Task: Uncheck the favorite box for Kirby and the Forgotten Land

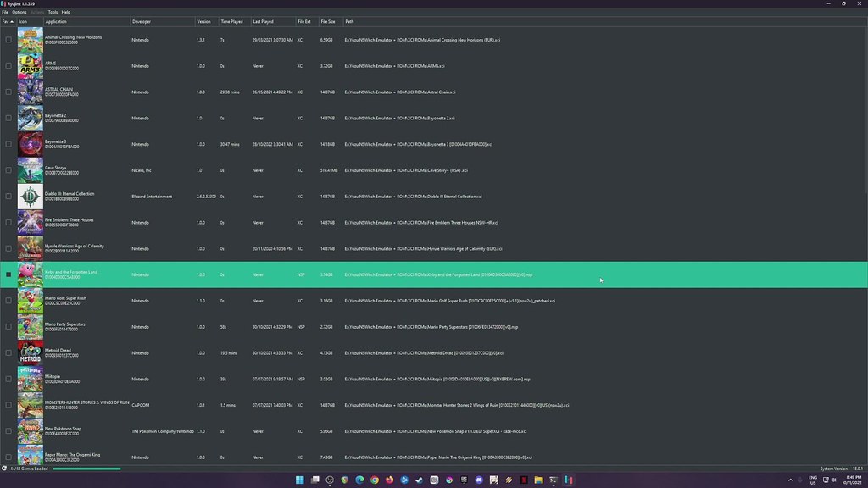Action: [x=8, y=274]
